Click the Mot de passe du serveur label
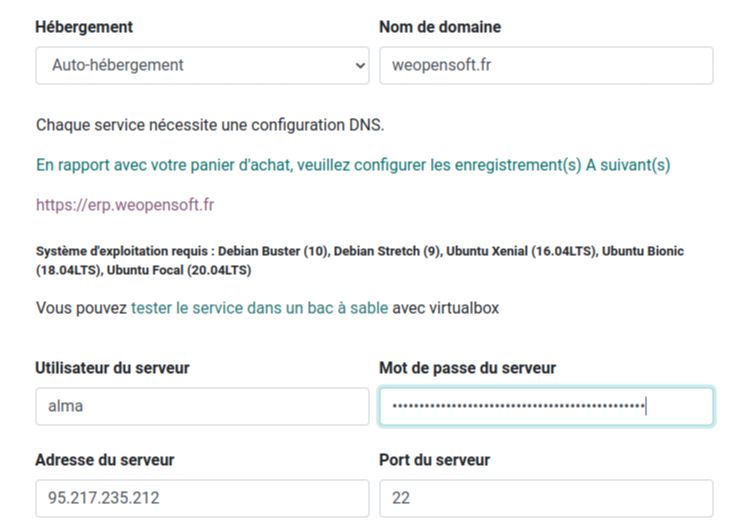Screen dimensions: 749x529 (468, 368)
